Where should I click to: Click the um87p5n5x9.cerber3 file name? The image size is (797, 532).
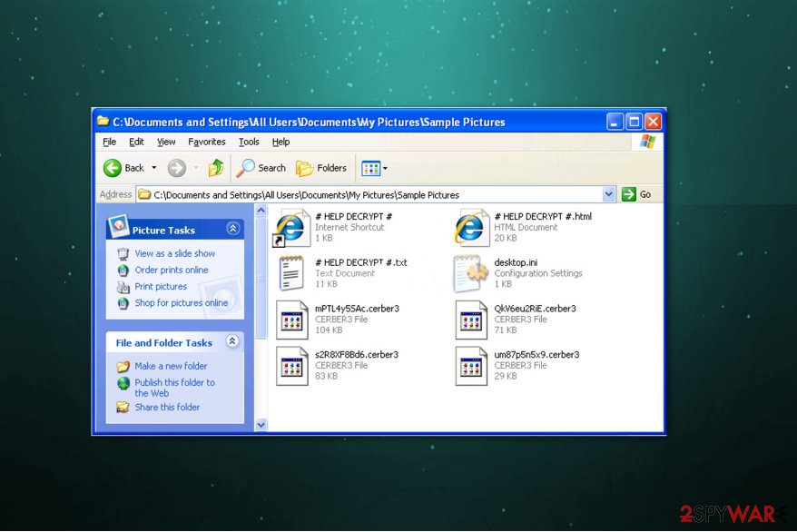pyautogui.click(x=536, y=355)
